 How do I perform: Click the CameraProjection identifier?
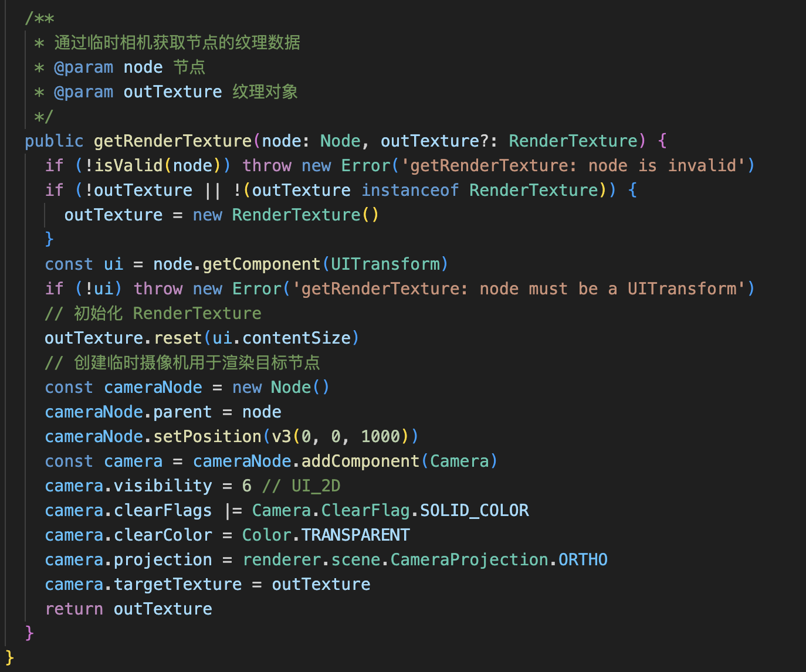pos(469,560)
